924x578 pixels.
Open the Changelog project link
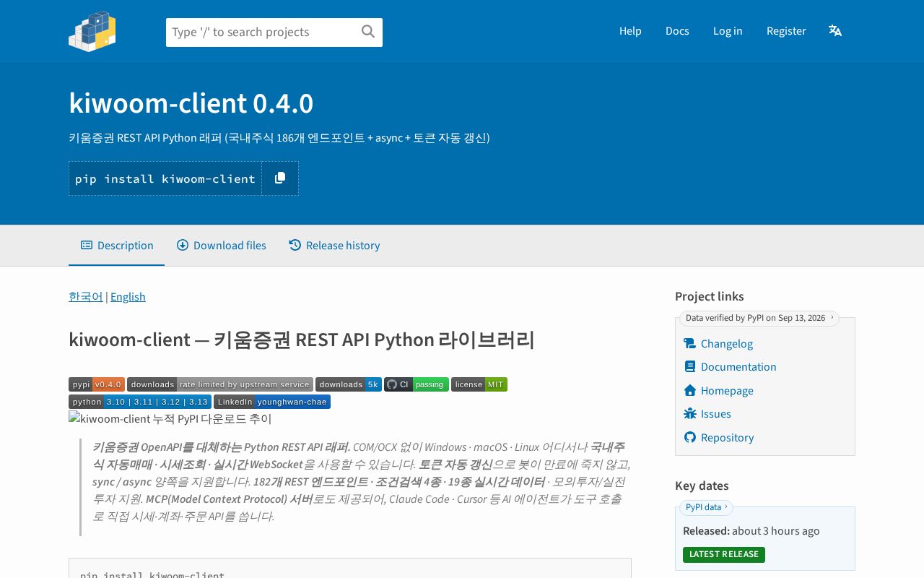727,344
